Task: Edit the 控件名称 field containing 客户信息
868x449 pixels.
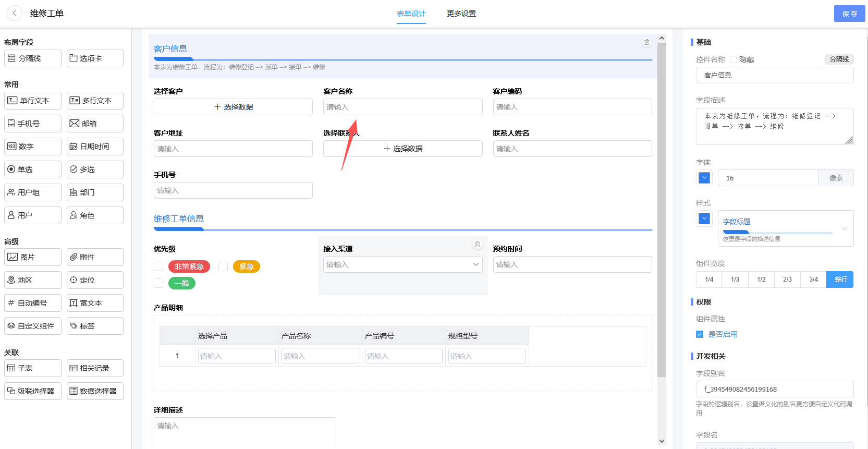Action: click(x=775, y=75)
